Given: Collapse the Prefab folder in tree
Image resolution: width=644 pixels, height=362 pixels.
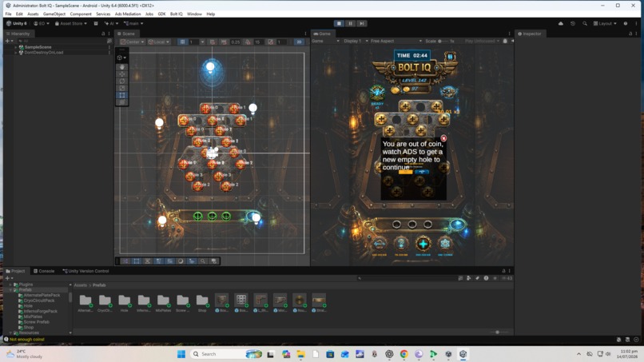Looking at the screenshot, I should pos(10,290).
